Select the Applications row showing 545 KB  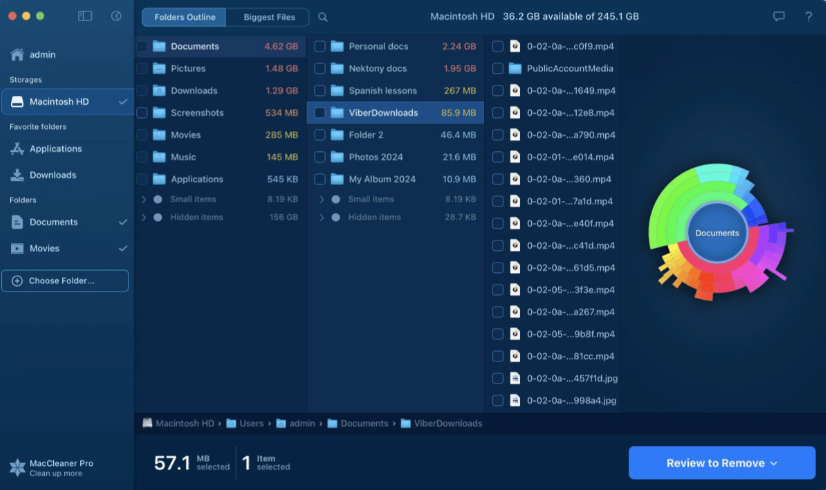(220, 179)
